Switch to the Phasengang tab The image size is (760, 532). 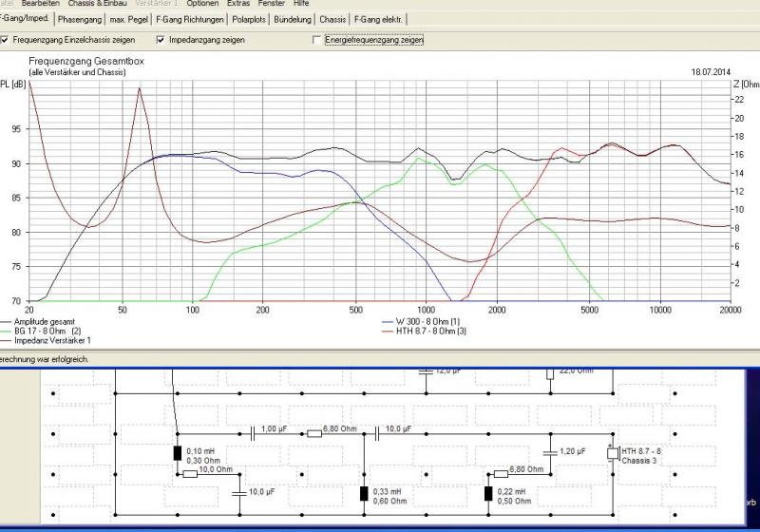(x=79, y=19)
